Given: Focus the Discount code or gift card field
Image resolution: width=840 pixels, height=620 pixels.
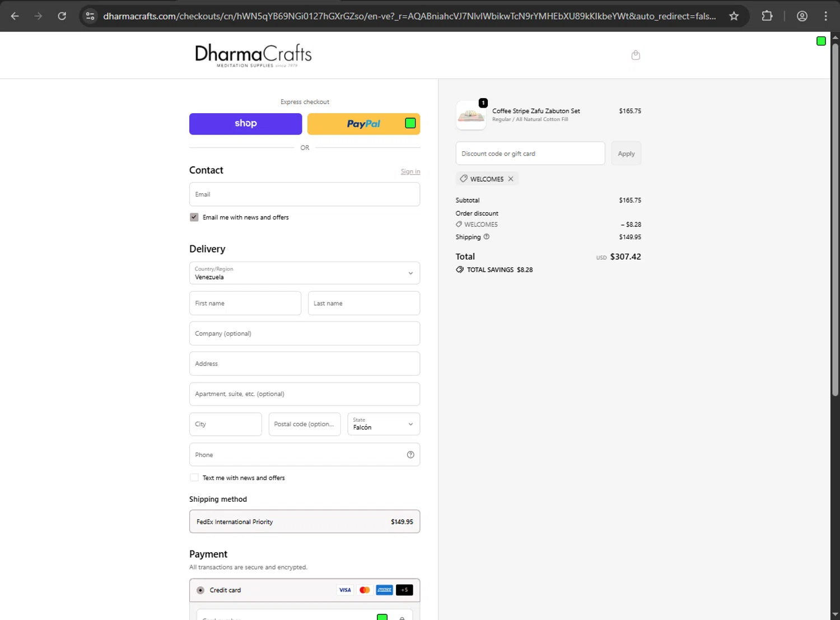Looking at the screenshot, I should point(530,153).
